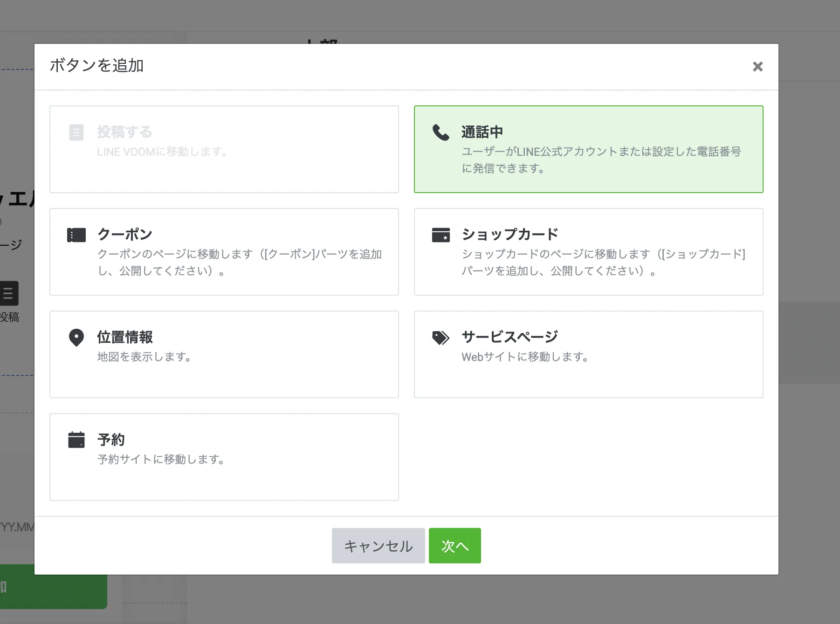The image size is (840, 624).
Task: Select the 位置情報 option title
Action: 125,337
